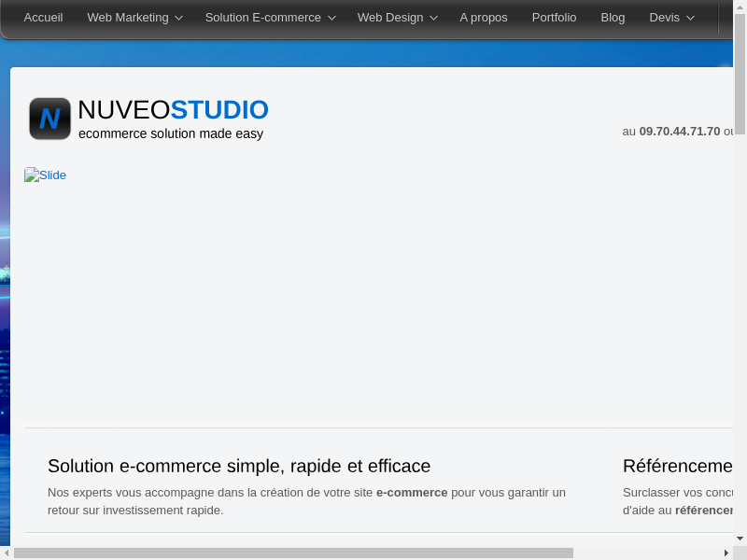Expand the Web Marketing dropdown chevron

178,18
